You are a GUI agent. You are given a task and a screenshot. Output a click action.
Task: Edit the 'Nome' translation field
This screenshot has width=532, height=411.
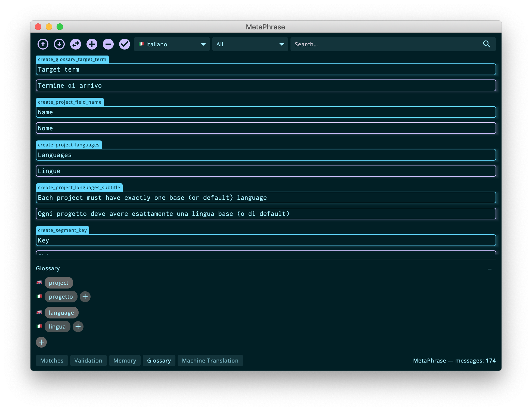pos(266,128)
